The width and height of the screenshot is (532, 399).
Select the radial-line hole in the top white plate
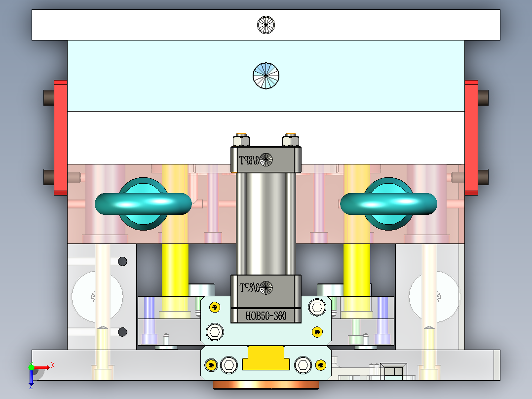pos(266,25)
